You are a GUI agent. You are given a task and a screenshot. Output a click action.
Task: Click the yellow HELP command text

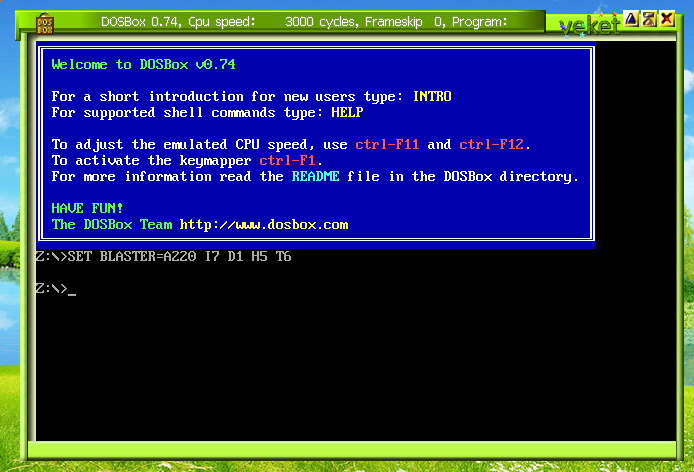tap(347, 112)
